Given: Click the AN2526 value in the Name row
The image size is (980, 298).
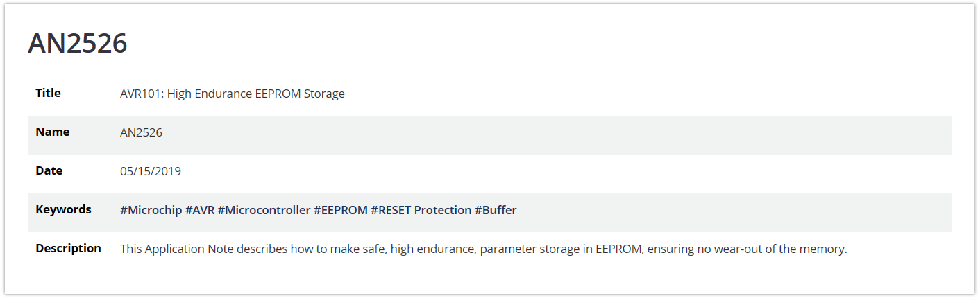Looking at the screenshot, I should pos(142,132).
